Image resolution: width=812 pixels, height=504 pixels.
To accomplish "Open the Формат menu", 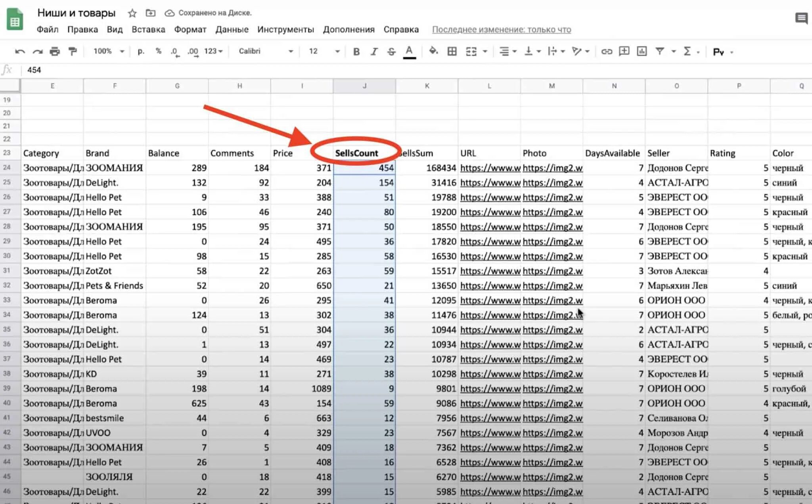I will pyautogui.click(x=190, y=29).
